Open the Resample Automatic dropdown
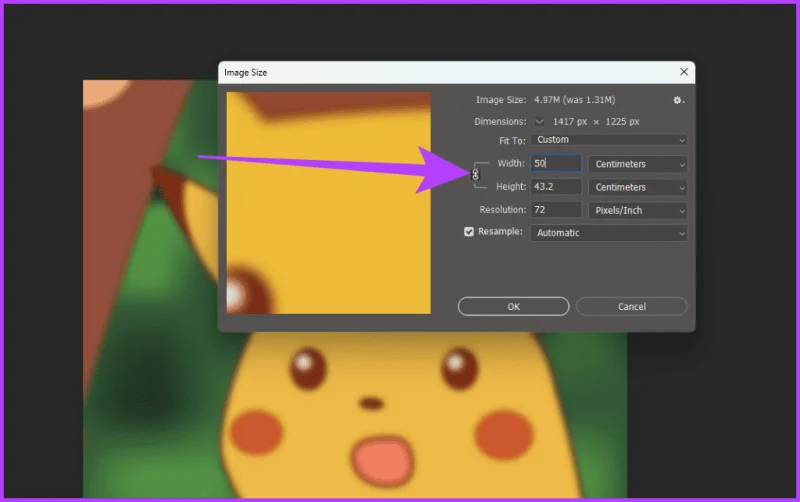Screen dimensions: 800x502 (609, 233)
